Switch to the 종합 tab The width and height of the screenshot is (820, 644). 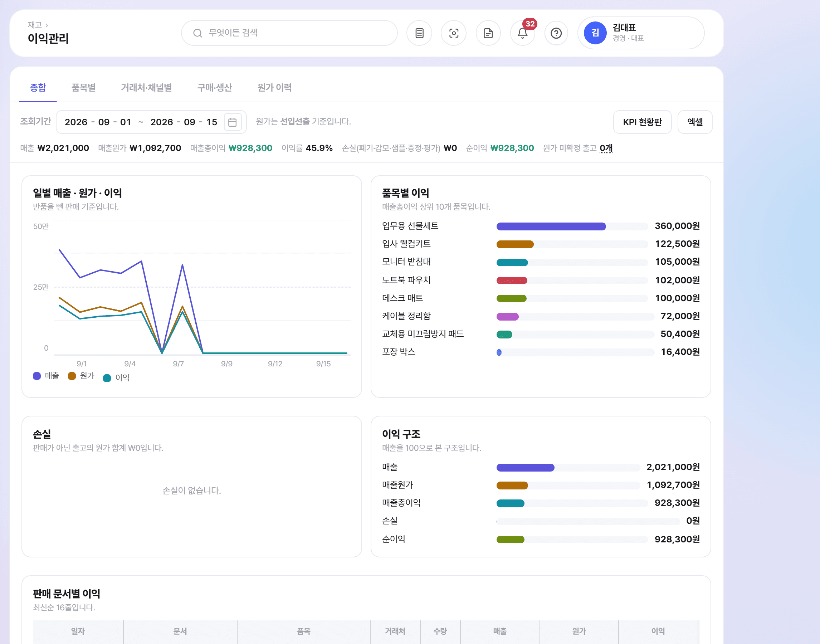coord(38,87)
